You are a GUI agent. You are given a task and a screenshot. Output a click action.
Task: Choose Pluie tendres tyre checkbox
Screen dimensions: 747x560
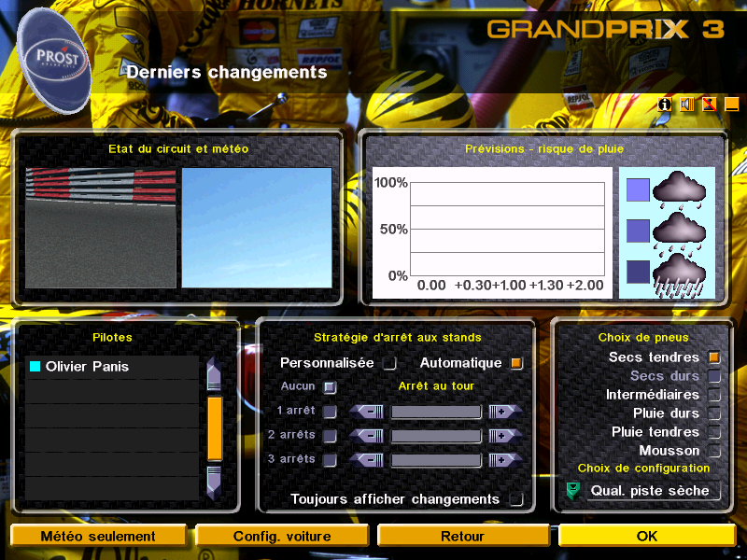[x=713, y=432]
